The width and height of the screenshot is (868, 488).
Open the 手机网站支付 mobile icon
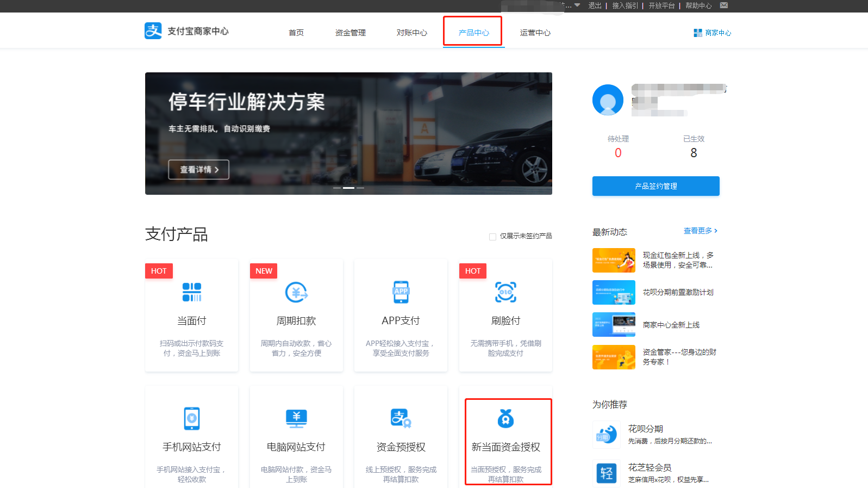click(192, 418)
